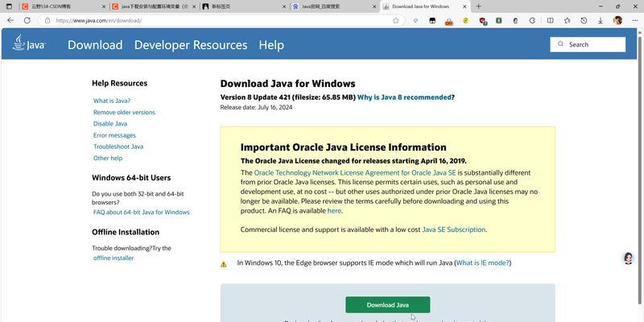View site info lock icon
This screenshot has width=644, height=322.
[x=47, y=20]
